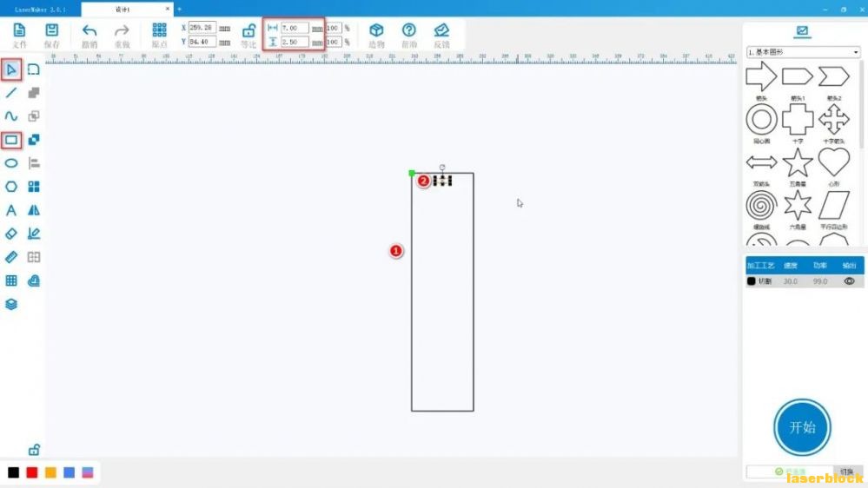868x488 pixels.
Task: Open the 反馈 feedback tool
Action: (x=441, y=36)
